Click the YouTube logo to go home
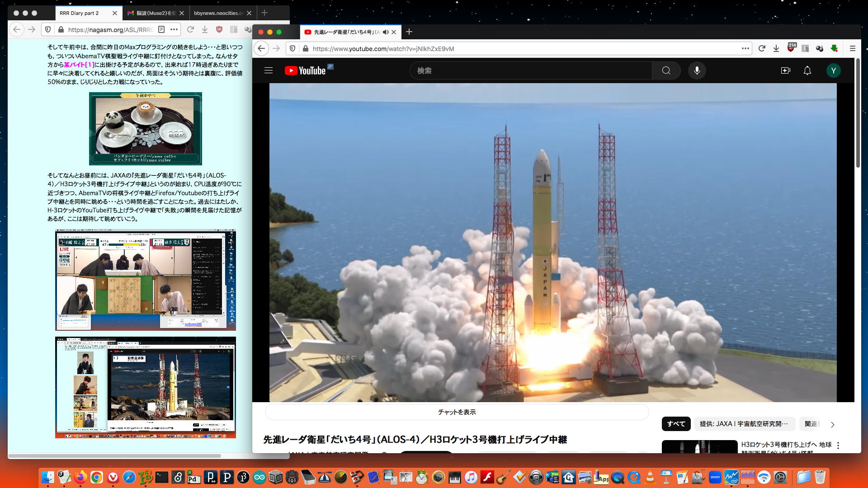868x488 pixels. (x=305, y=70)
